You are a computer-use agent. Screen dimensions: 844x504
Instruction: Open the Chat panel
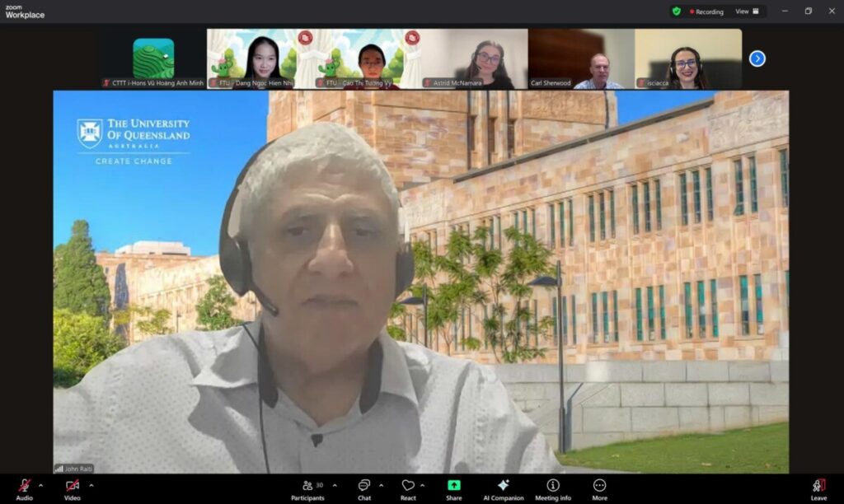(364, 488)
